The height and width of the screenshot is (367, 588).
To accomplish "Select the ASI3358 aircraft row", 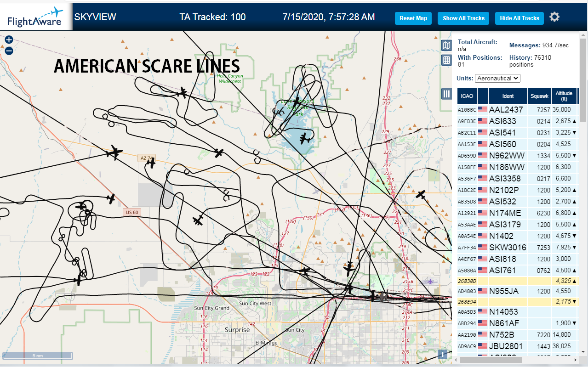I will (517, 179).
